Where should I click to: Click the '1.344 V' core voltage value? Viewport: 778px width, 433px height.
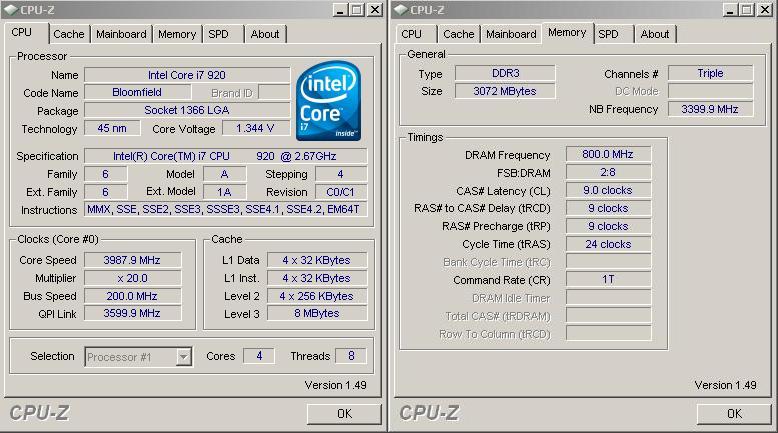[x=256, y=128]
